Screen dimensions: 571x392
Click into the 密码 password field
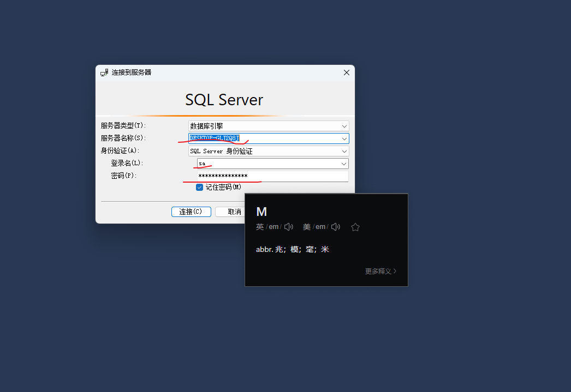point(273,176)
